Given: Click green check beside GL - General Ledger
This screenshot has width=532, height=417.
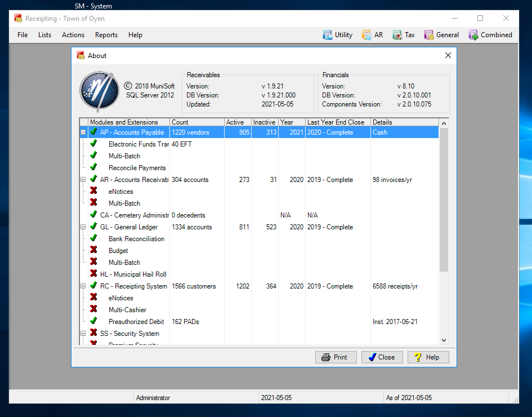Looking at the screenshot, I should tap(93, 227).
